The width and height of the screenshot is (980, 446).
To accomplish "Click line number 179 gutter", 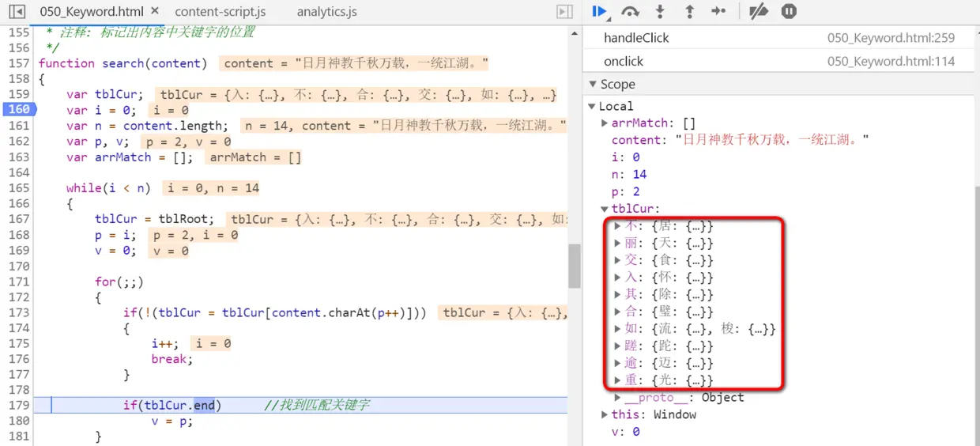I will coord(20,405).
